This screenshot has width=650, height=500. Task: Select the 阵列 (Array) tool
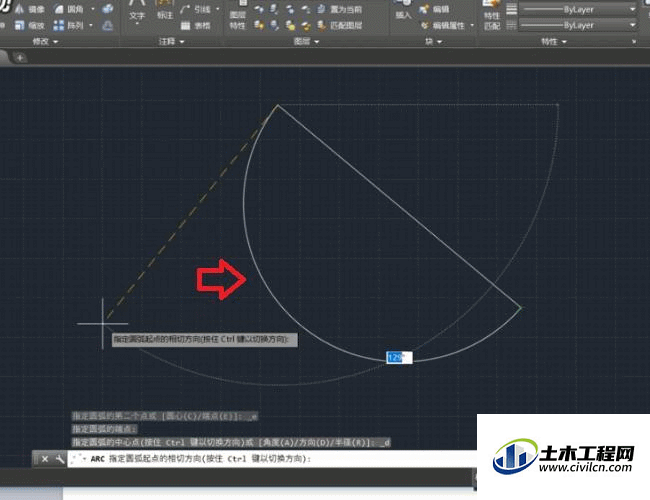pos(69,26)
